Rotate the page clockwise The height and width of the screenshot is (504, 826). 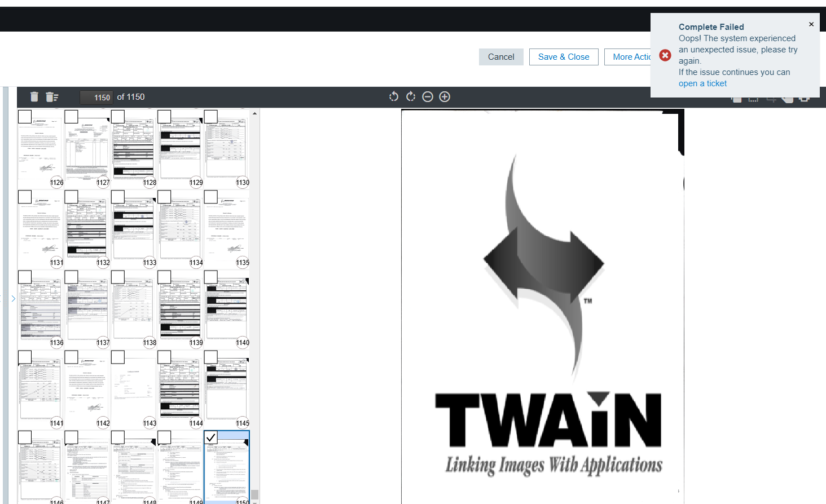[x=411, y=96]
